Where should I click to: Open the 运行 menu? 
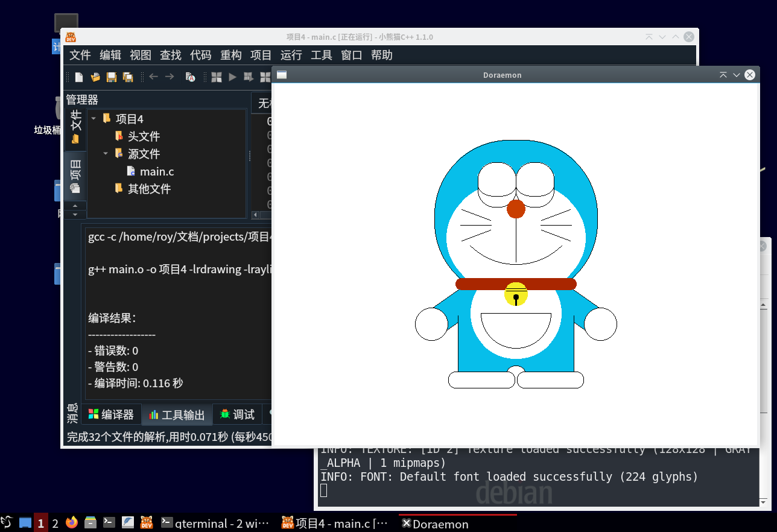point(291,55)
